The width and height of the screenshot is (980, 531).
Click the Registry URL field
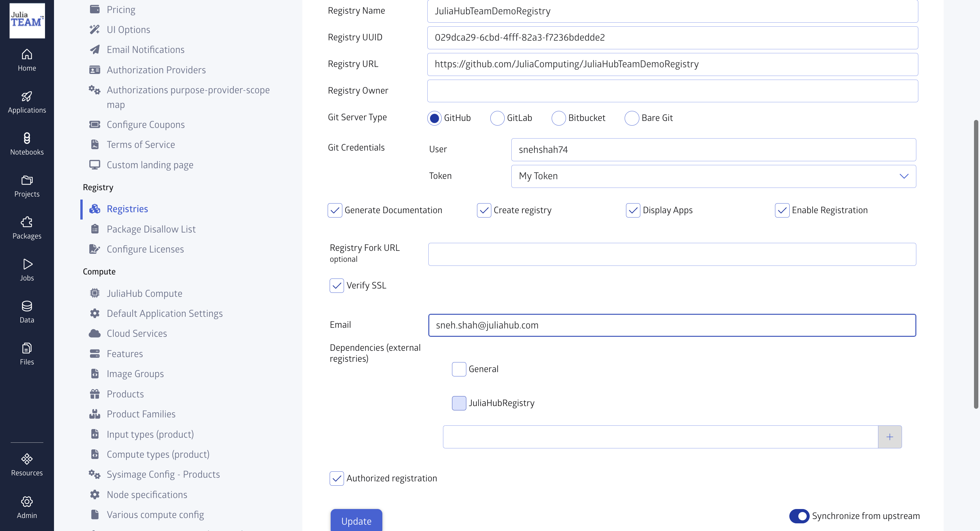[672, 64]
